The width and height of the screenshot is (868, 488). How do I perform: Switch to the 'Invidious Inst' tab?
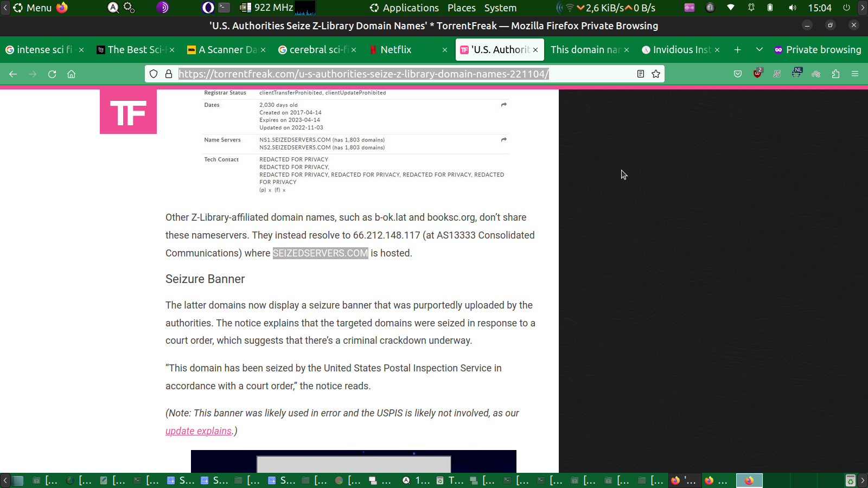tap(680, 50)
